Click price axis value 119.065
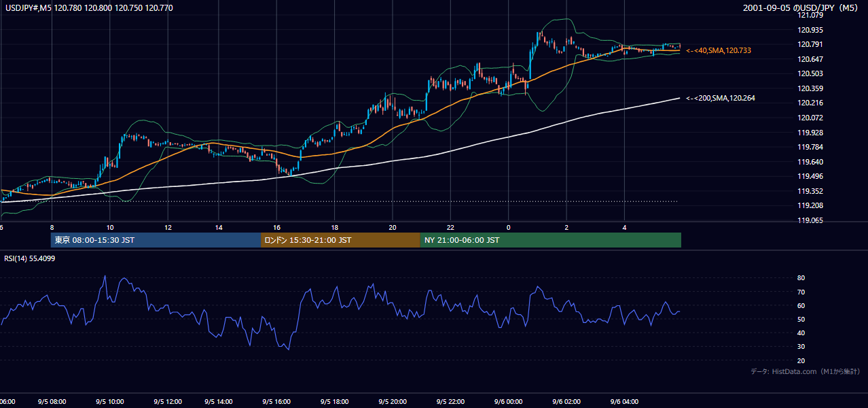Viewport: 868px width, 408px height. point(811,220)
